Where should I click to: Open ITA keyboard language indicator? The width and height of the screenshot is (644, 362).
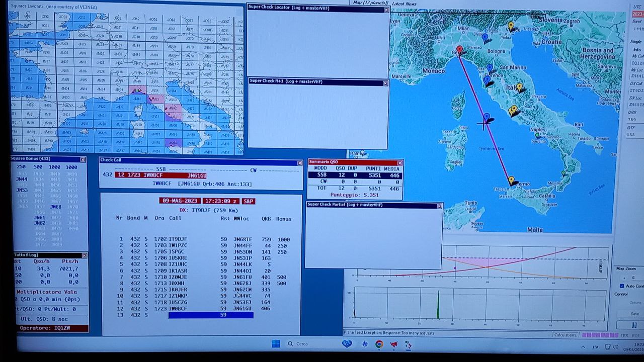596,347
